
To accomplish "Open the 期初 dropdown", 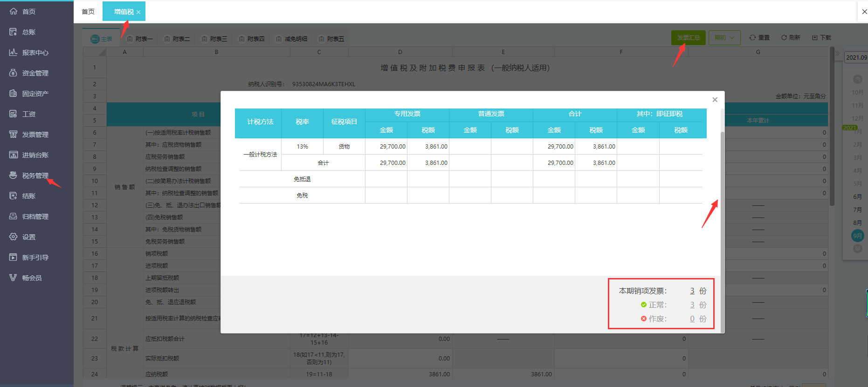I will click(x=724, y=38).
